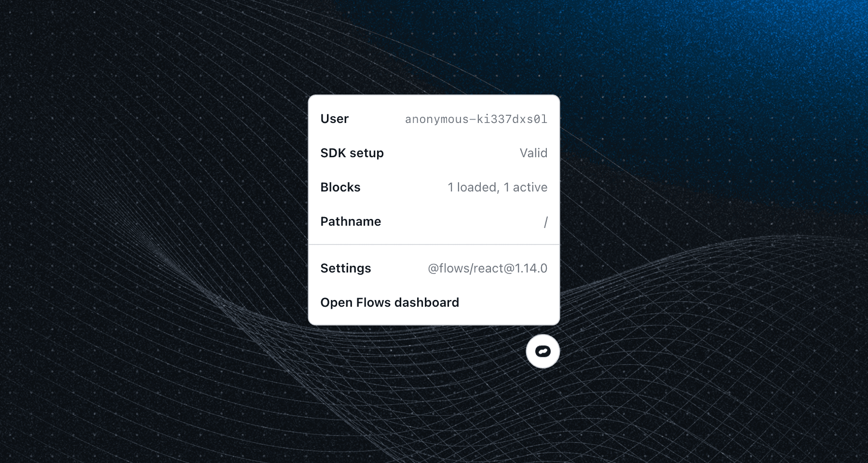
Task: Click empty space between SDK setup and Valid
Action: (451, 153)
